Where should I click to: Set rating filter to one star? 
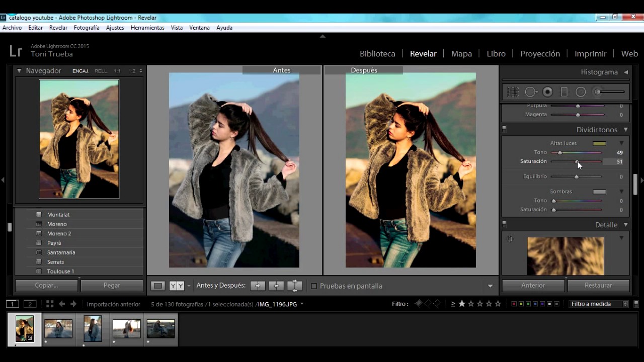pos(461,304)
